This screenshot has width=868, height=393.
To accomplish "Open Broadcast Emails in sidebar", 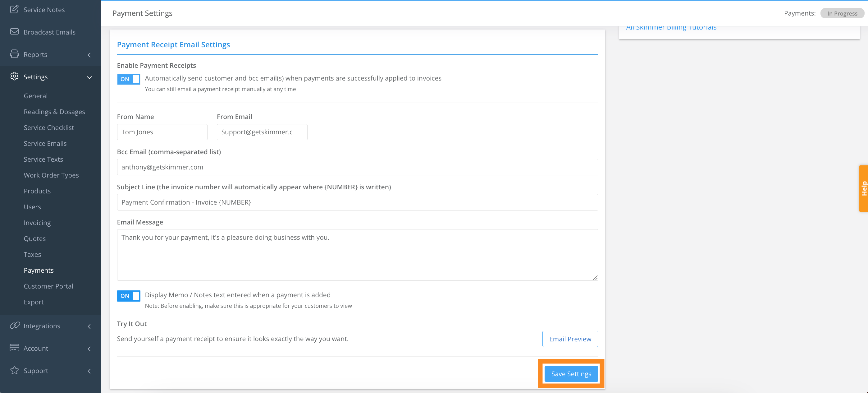I will (49, 32).
